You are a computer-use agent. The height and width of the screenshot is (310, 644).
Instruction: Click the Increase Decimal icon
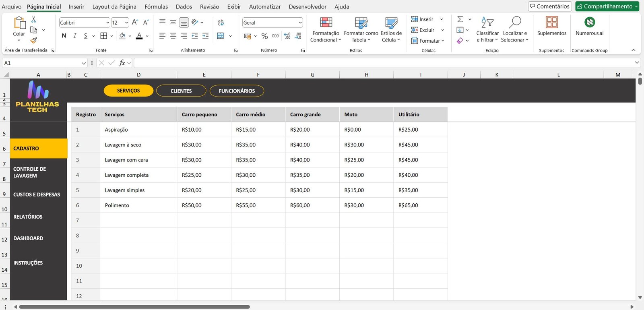tap(287, 36)
